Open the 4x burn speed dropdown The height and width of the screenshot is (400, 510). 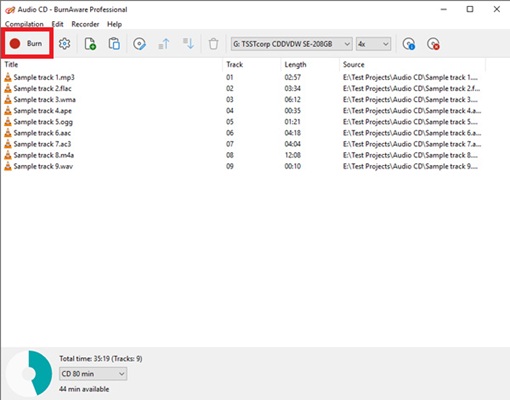coord(373,44)
